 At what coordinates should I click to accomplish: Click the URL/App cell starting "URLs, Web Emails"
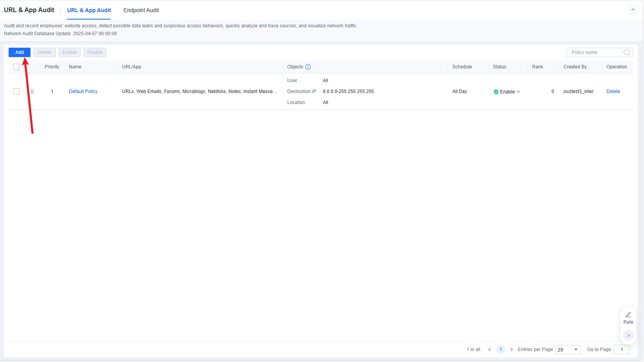[200, 91]
